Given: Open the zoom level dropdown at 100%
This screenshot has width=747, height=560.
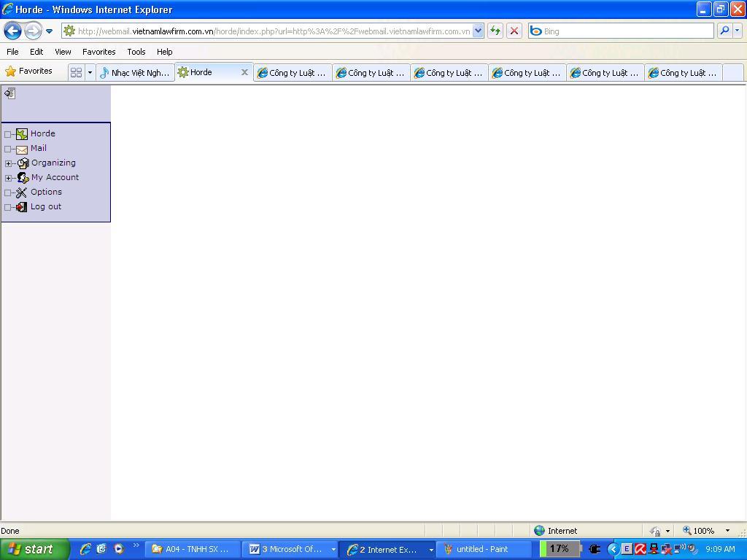Looking at the screenshot, I should pyautogui.click(x=727, y=531).
